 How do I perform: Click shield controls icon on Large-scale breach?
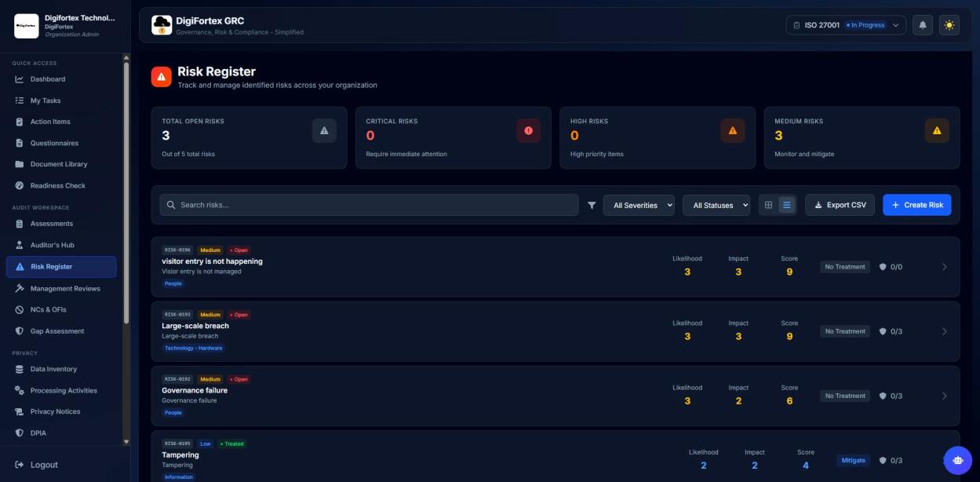click(x=883, y=331)
